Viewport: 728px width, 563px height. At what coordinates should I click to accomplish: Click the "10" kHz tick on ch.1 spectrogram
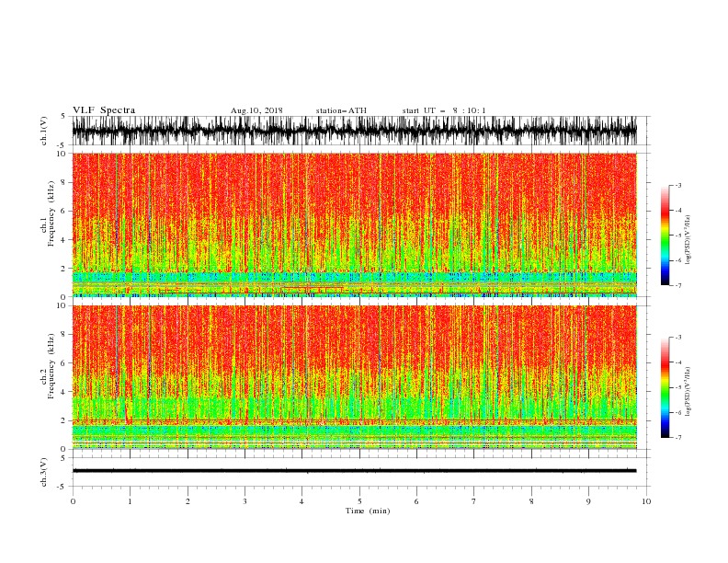(63, 154)
